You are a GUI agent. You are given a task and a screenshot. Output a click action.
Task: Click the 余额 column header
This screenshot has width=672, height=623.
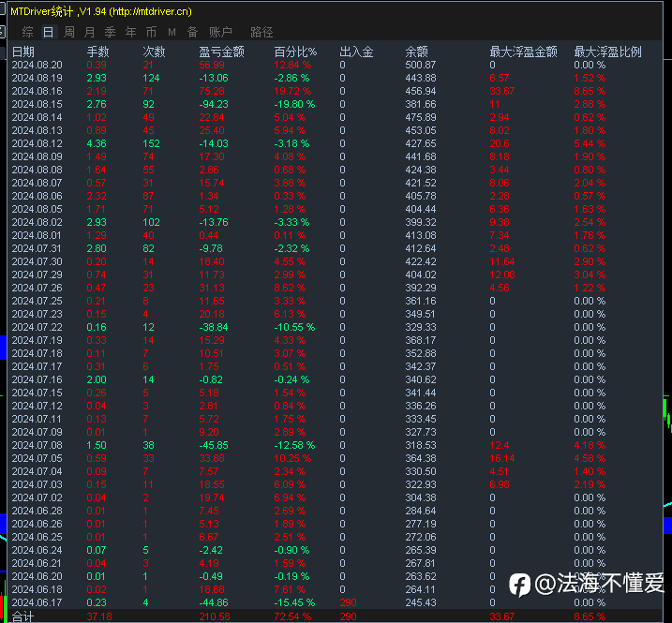[416, 52]
